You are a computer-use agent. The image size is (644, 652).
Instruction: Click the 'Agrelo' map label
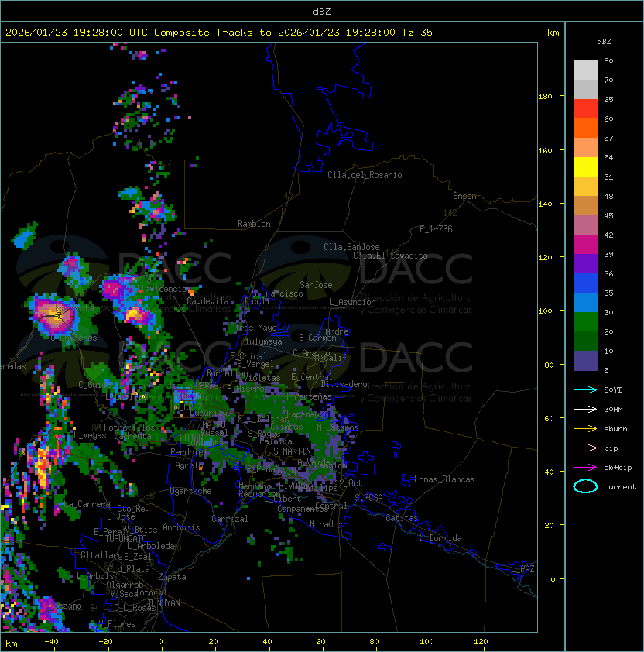pyautogui.click(x=189, y=465)
